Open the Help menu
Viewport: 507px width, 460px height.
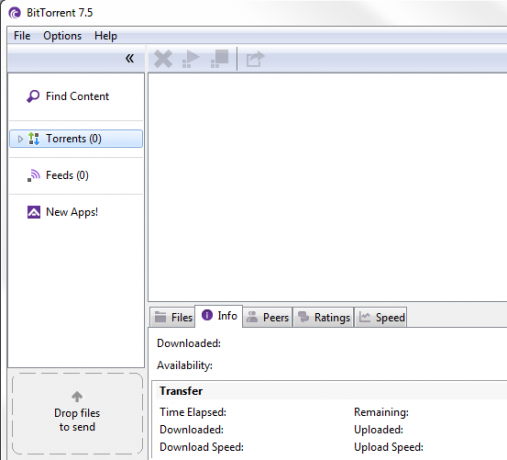106,36
